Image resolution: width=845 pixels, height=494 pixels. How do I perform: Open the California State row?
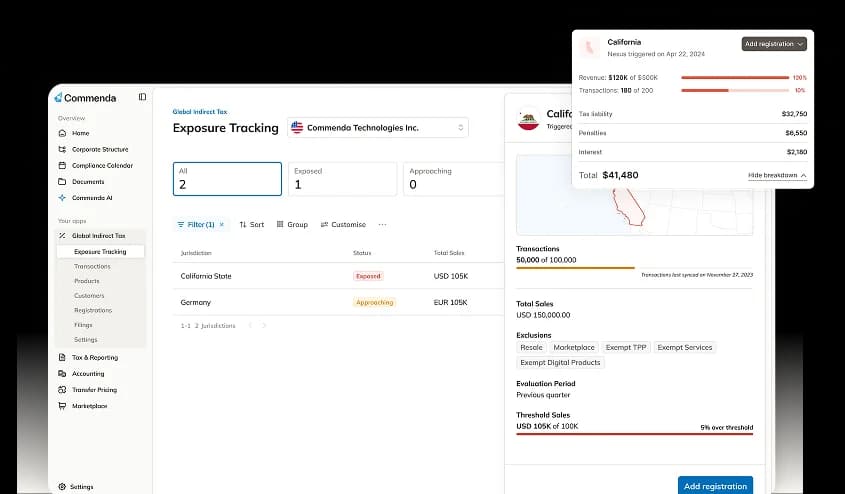click(x=338, y=276)
